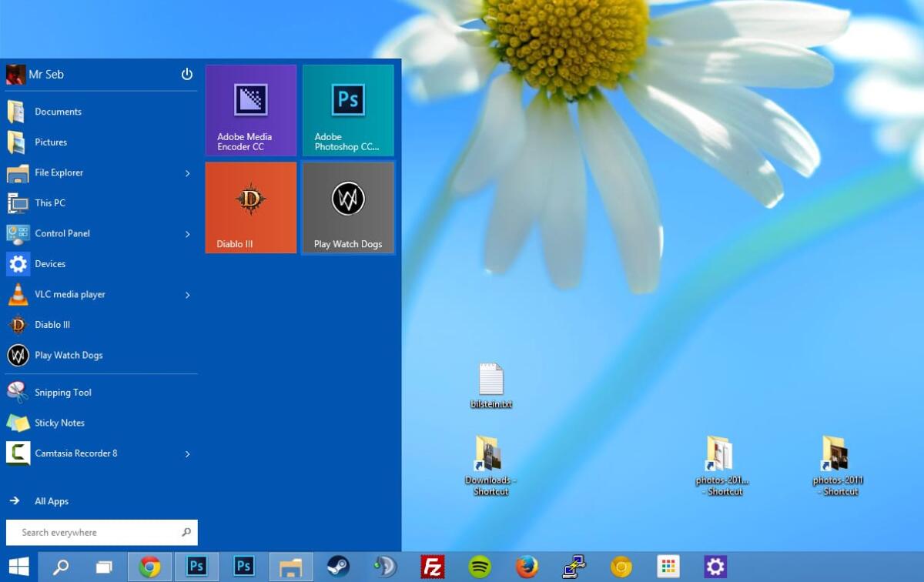Expand the Control Panel submenu arrow
The height and width of the screenshot is (582, 924).
[x=187, y=233]
